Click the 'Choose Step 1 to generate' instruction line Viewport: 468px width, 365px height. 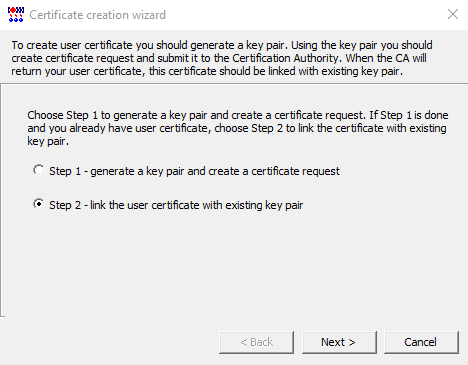point(238,115)
